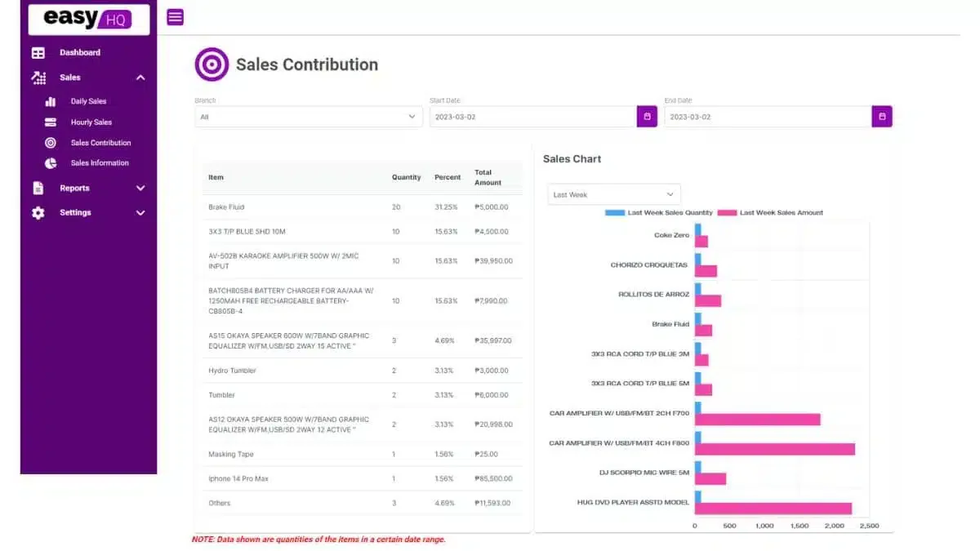Click the Dashboard grid icon
The width and height of the screenshot is (980, 551).
[x=38, y=53]
